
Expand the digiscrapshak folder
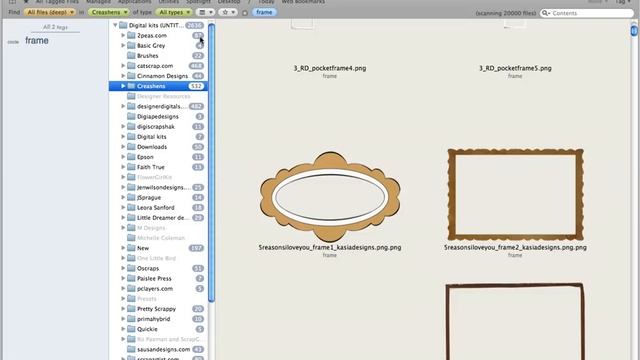point(123,127)
